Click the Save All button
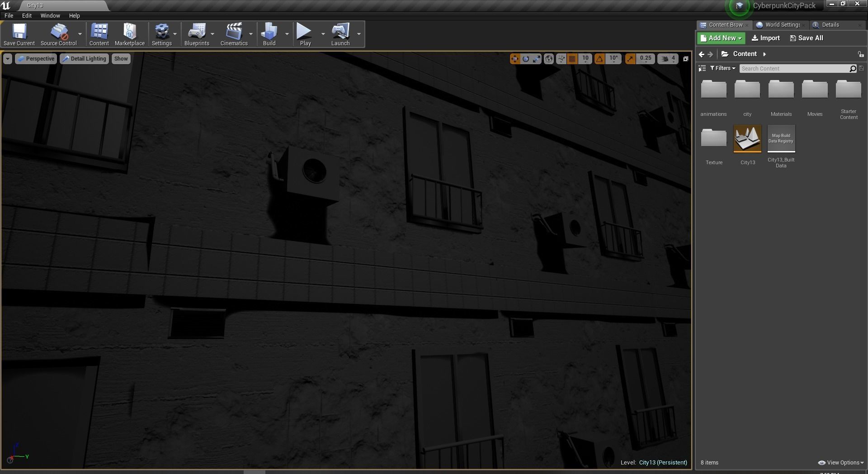The width and height of the screenshot is (868, 474). [x=806, y=38]
